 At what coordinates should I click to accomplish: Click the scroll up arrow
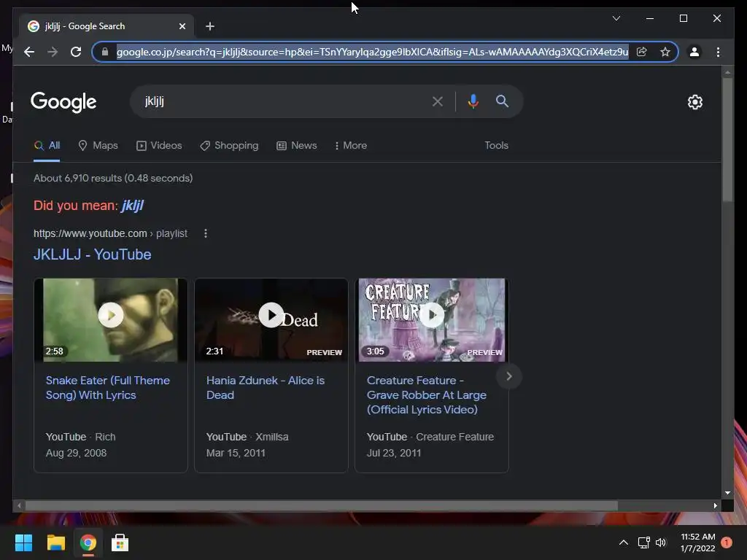tap(727, 73)
